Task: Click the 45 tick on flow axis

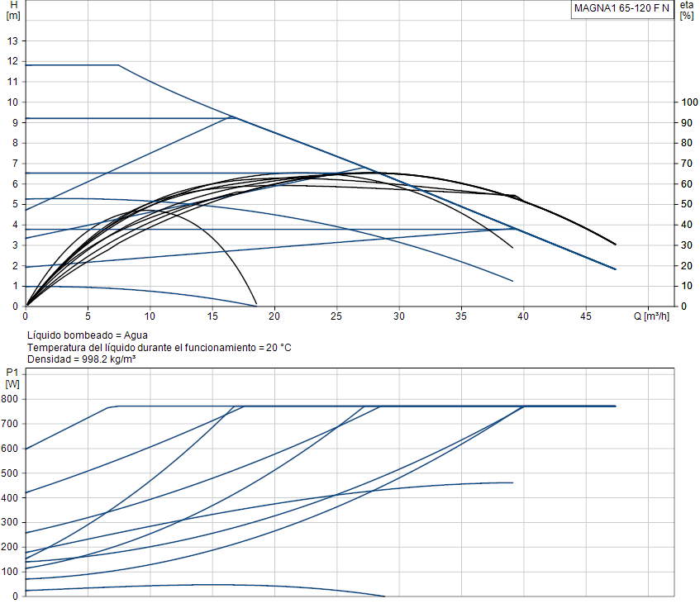Action: pos(585,316)
